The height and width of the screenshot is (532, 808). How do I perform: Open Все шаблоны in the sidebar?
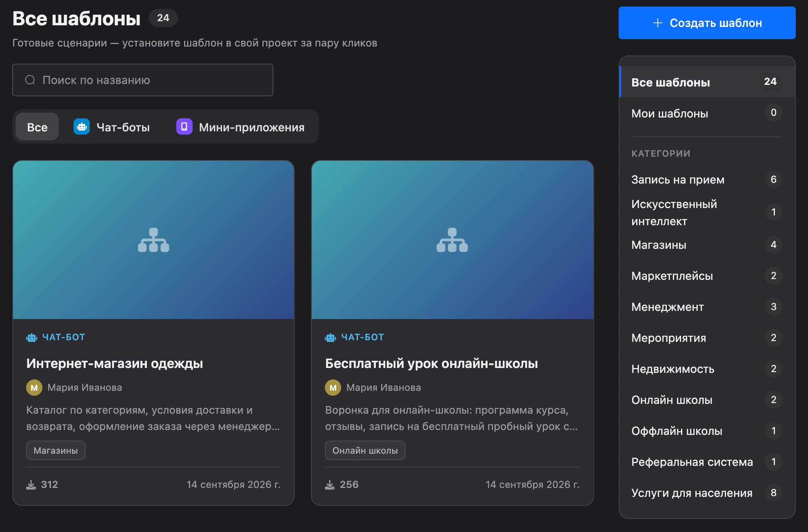[x=707, y=82]
